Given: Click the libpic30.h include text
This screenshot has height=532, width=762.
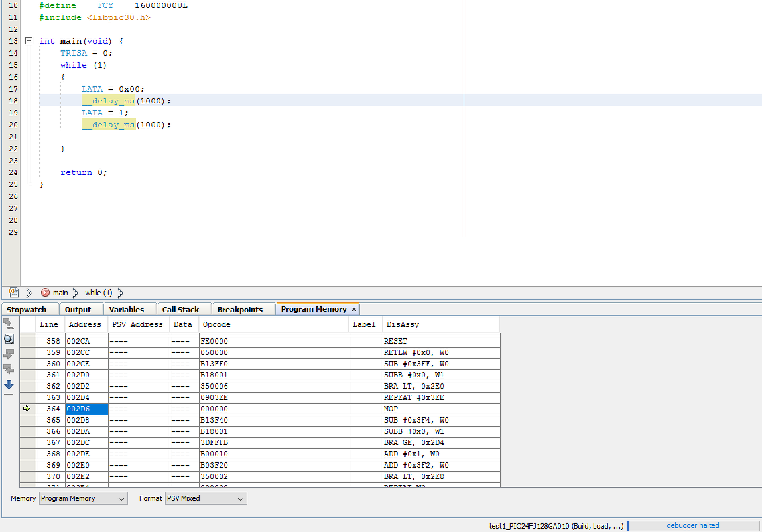Looking at the screenshot, I should tap(119, 17).
